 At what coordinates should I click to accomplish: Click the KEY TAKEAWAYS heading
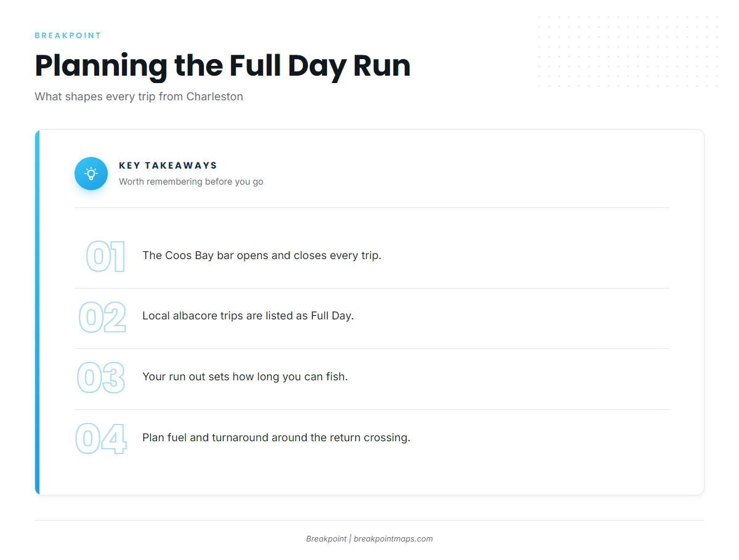(x=168, y=165)
